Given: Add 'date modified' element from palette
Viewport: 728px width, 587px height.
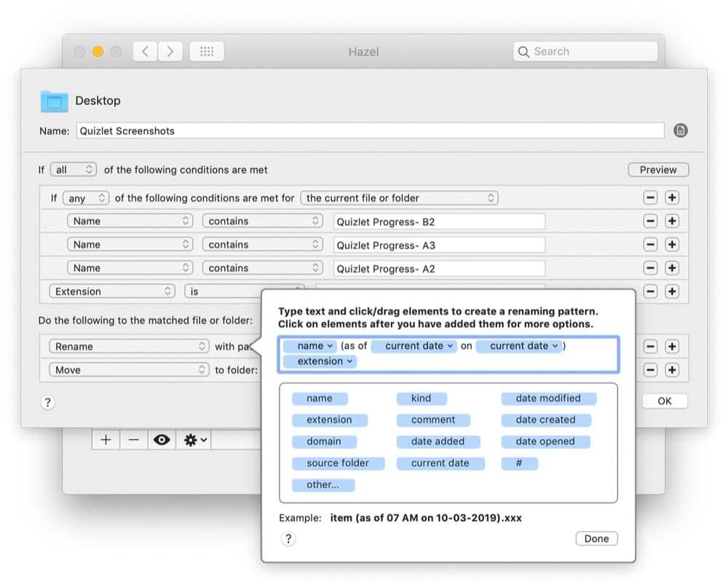Looking at the screenshot, I should (x=548, y=398).
